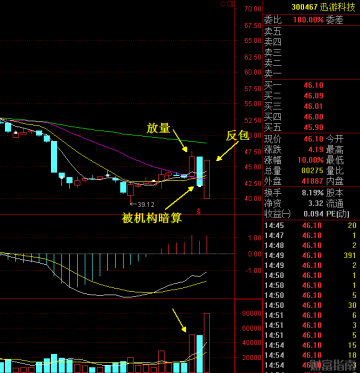This screenshot has height=373, width=360.
Task: Select the 14:45 tick row with volume 20
Action: pyautogui.click(x=311, y=226)
